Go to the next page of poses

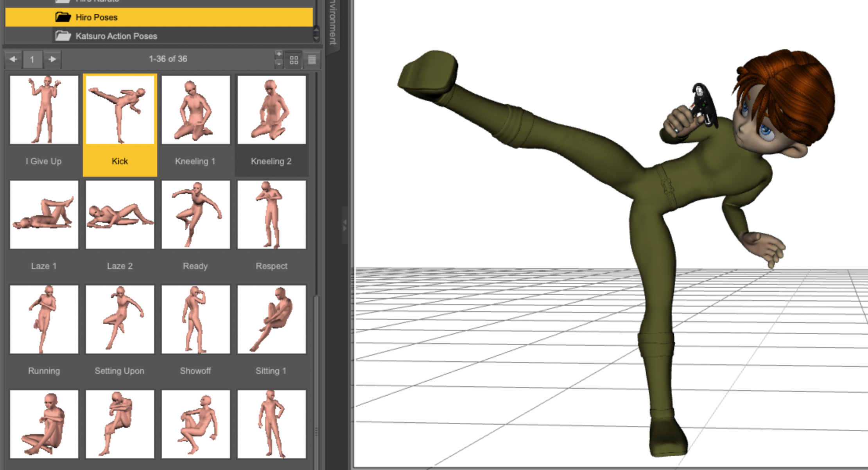click(x=52, y=59)
